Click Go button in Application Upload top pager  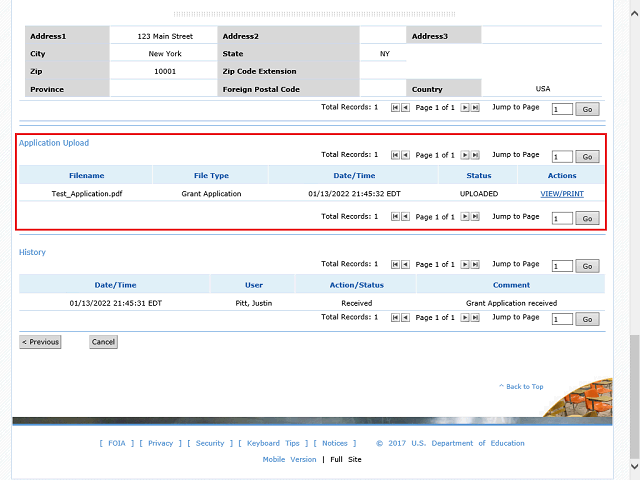pyautogui.click(x=588, y=156)
